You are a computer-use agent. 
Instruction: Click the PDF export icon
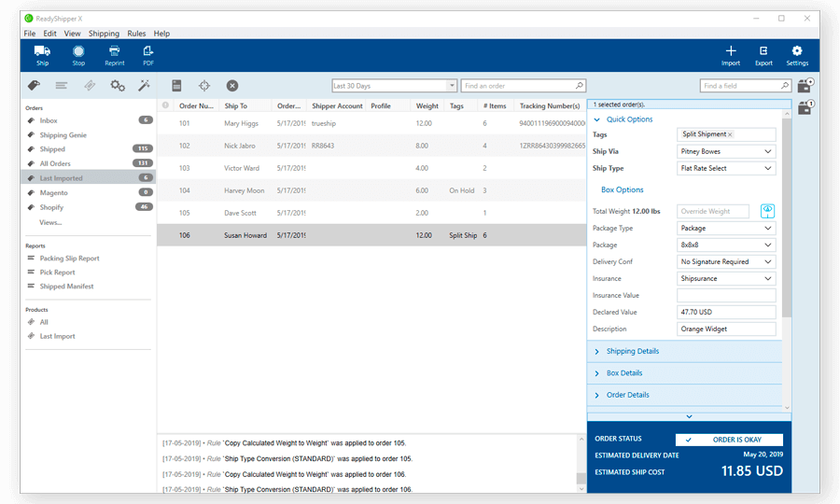(x=148, y=51)
